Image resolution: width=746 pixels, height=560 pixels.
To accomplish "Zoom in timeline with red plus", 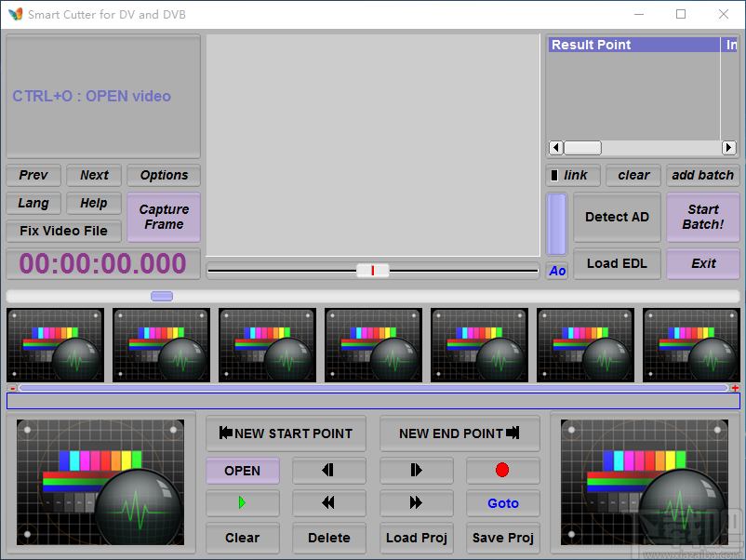I will point(735,388).
